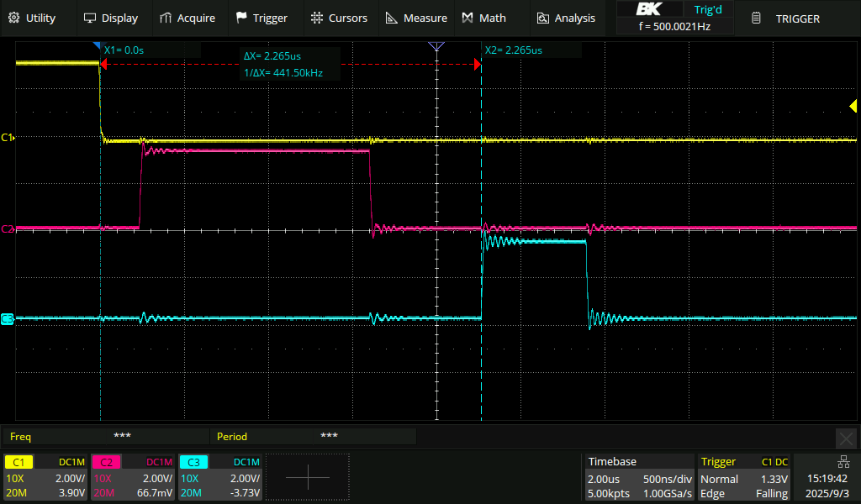
Task: Open the Trigger settings box
Action: (x=744, y=477)
